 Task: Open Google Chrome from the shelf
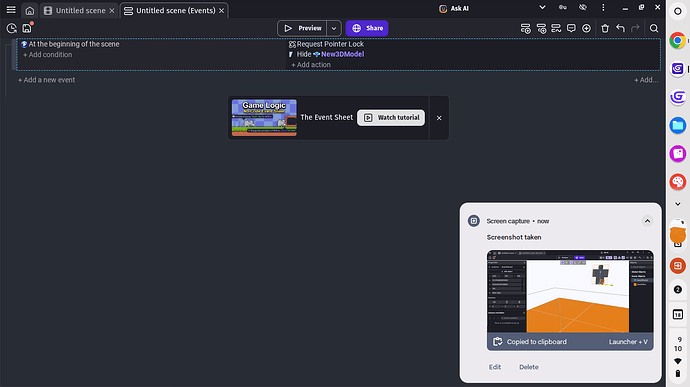click(x=678, y=41)
